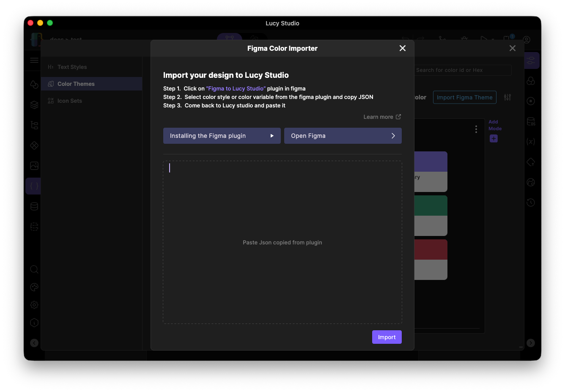Click the Import Figma Theme button
The width and height of the screenshot is (565, 392).
click(x=465, y=97)
